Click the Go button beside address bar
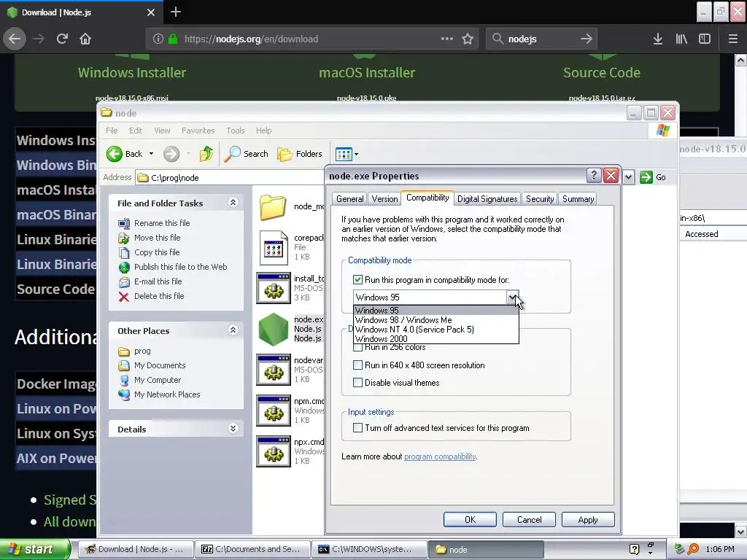Image resolution: width=747 pixels, height=560 pixels. [x=653, y=177]
